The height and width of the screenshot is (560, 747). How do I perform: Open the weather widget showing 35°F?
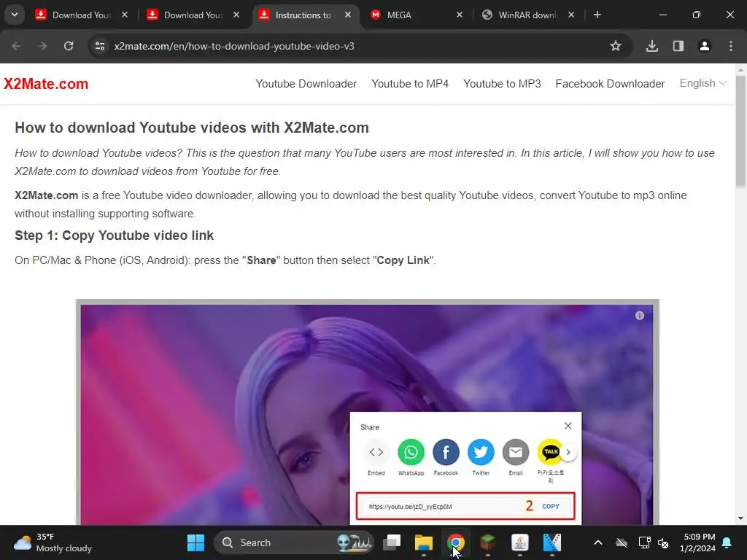[53, 542]
